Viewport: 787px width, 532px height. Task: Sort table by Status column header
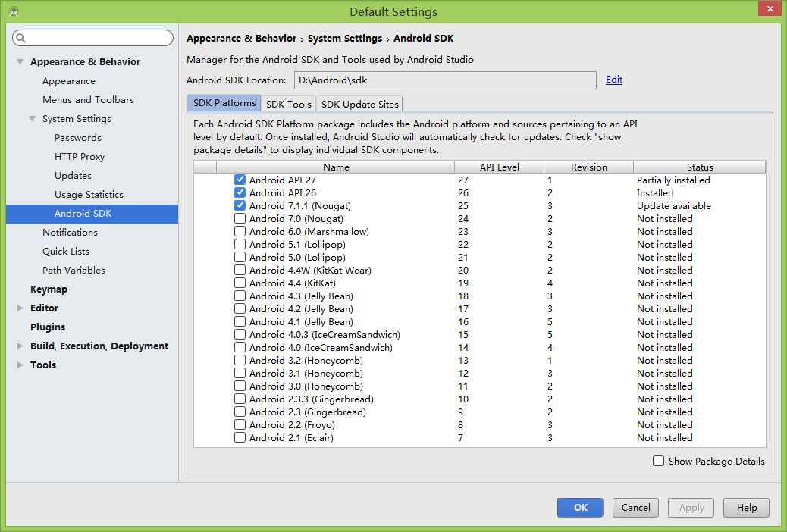point(700,167)
